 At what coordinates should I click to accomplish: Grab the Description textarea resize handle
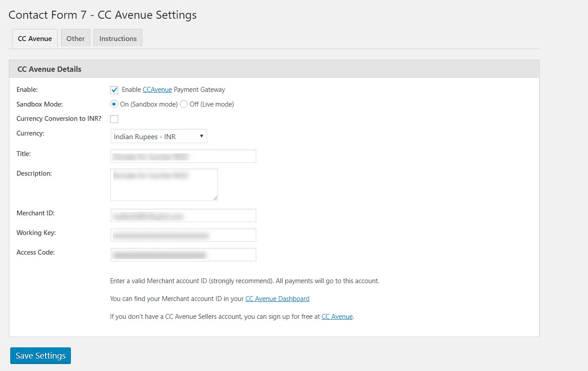click(215, 198)
